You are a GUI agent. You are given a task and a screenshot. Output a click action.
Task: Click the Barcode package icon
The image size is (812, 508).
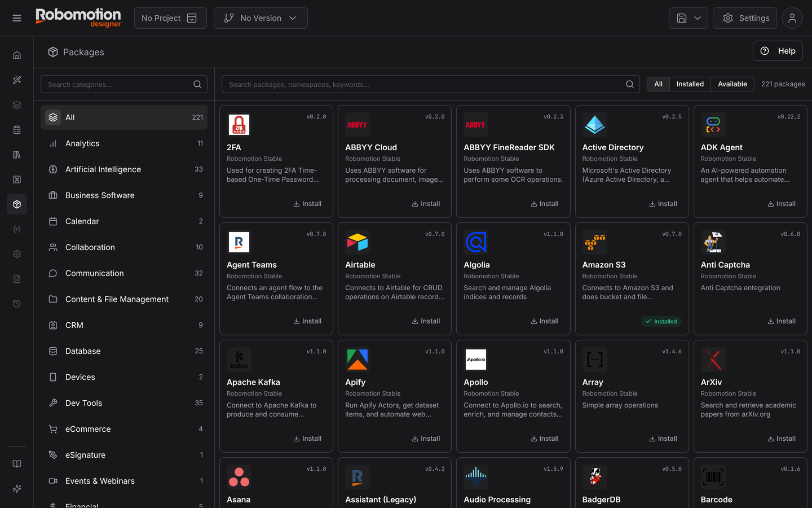click(x=713, y=477)
